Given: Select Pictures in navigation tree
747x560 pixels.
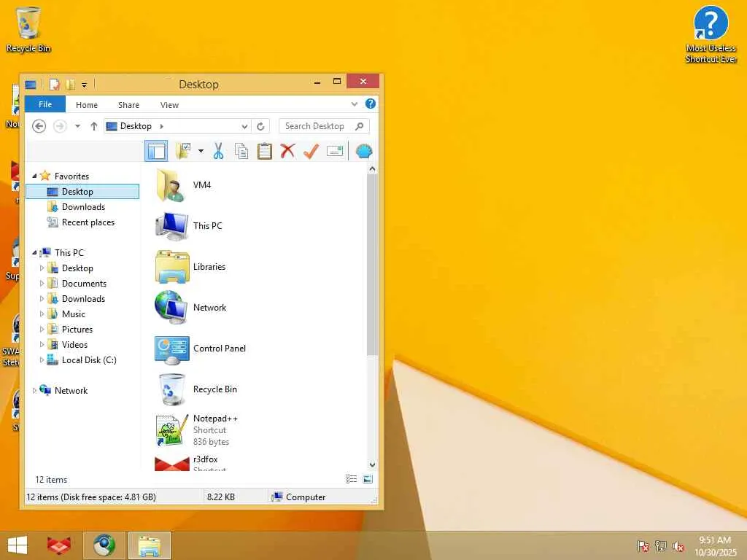Looking at the screenshot, I should pos(77,330).
